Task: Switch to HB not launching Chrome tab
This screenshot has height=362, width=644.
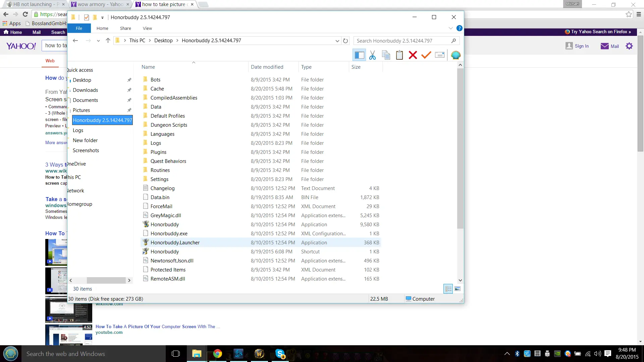Action: pyautogui.click(x=35, y=4)
